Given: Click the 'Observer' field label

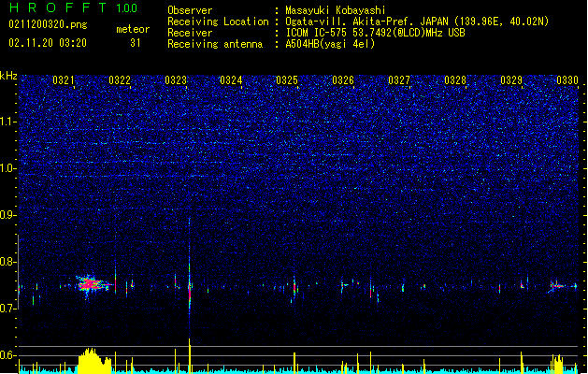Looking at the screenshot, I should (x=190, y=10).
